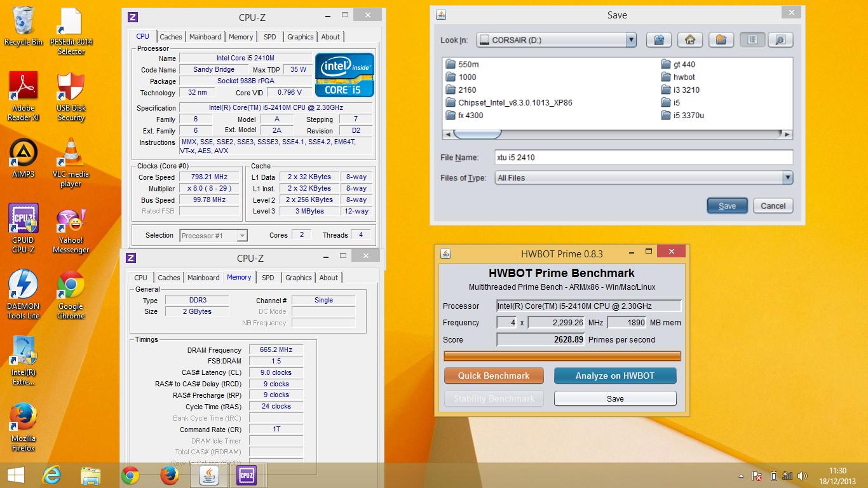The image size is (868, 488).
Task: Click Save button in Save dialog
Action: pyautogui.click(x=727, y=206)
